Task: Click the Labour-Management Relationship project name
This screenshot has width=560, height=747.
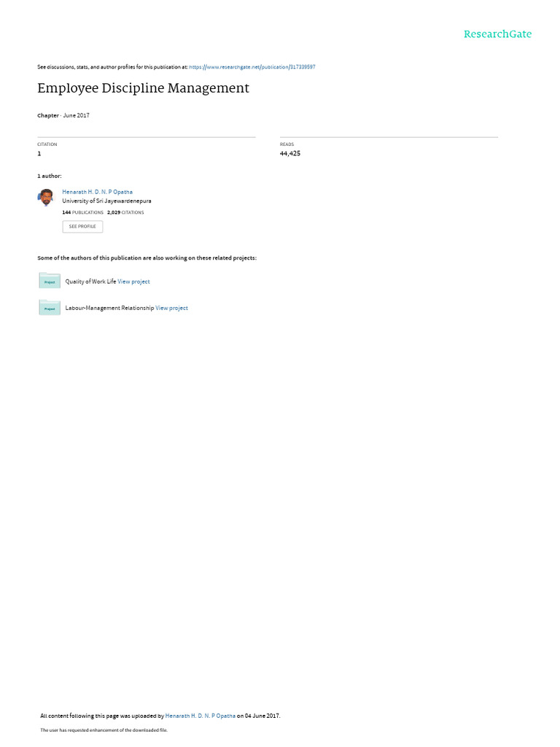Action: click(109, 309)
